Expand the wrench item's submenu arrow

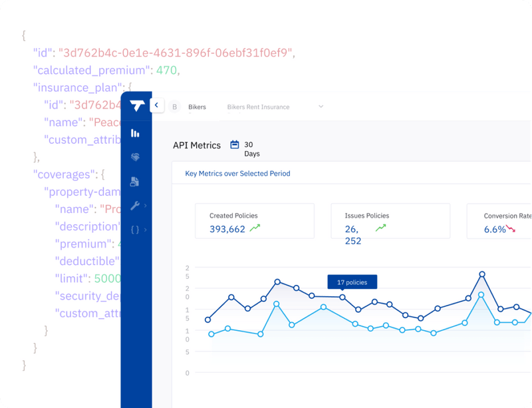pos(145,206)
